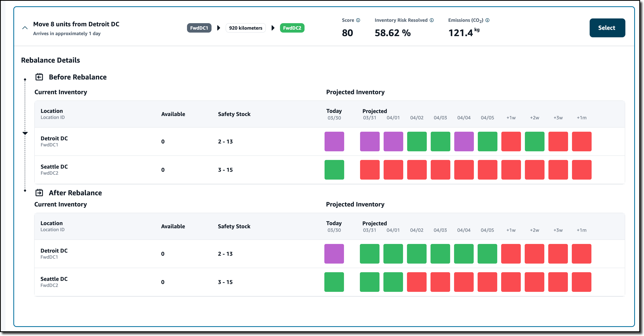Screen dimensions: 644x336
Task: Click Seattle DC green 04/01 cell after rebalance
Action: point(393,282)
